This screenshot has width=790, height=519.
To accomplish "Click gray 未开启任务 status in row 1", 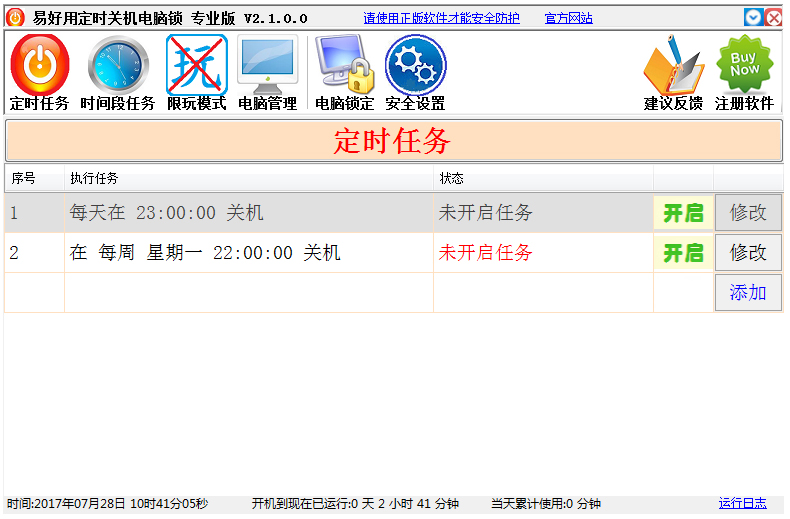I will click(485, 213).
